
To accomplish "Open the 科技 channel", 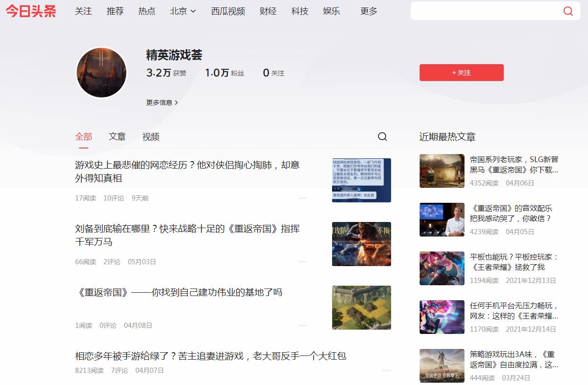I will pos(300,11).
